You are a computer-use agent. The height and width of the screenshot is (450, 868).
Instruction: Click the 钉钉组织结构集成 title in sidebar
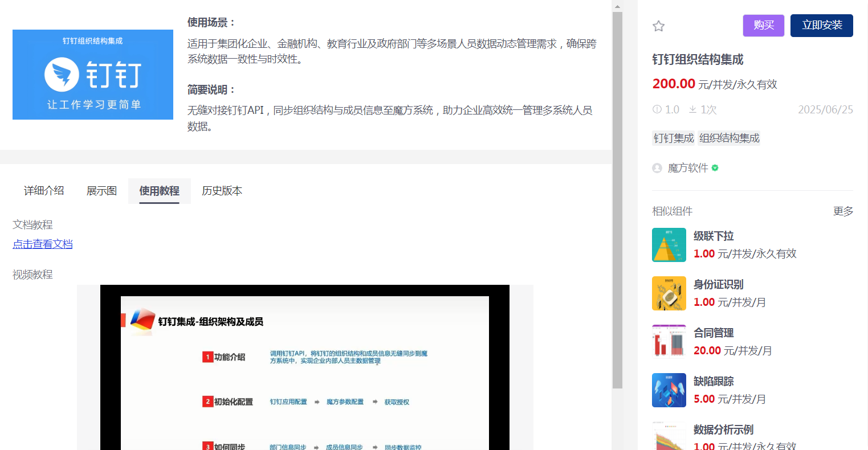(698, 59)
